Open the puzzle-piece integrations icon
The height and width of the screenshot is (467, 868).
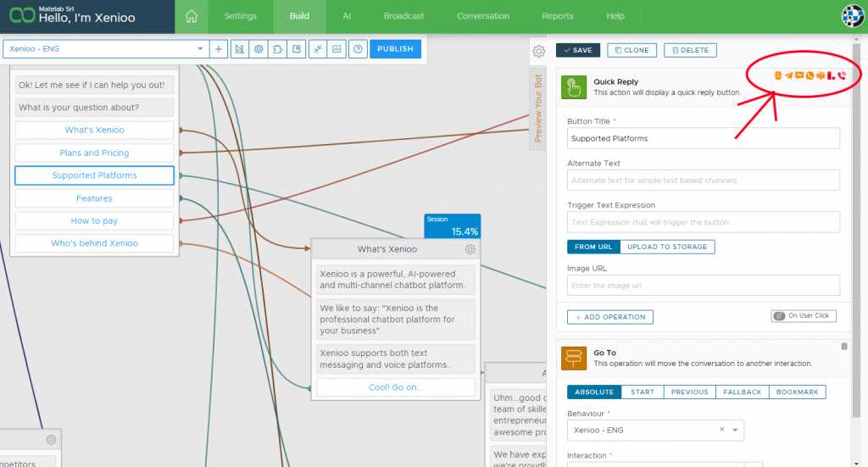tap(277, 48)
